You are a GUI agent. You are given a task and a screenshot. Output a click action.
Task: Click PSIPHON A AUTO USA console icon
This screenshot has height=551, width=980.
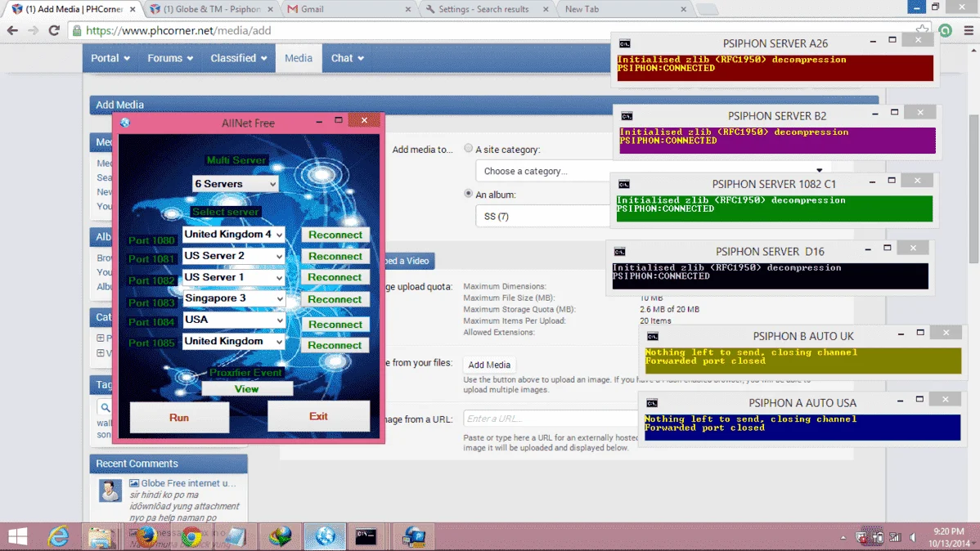[x=652, y=403]
